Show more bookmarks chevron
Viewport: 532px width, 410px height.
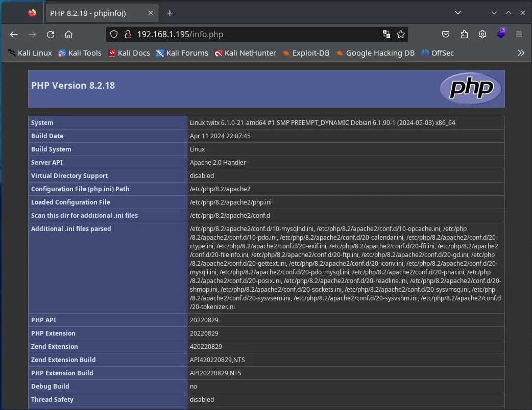point(521,53)
